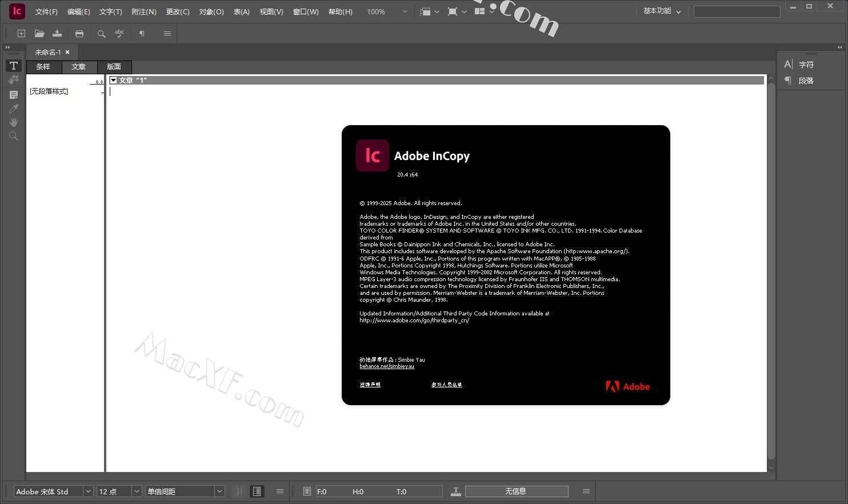Open the Screen Mode icon dropdown
The image size is (848, 504).
tap(457, 11)
